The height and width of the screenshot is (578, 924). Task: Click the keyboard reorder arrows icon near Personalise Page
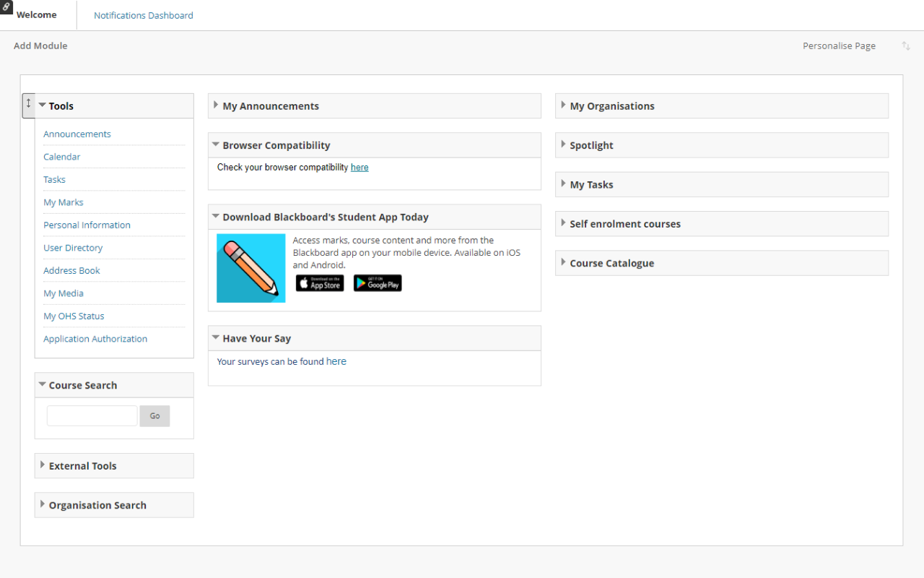[906, 46]
